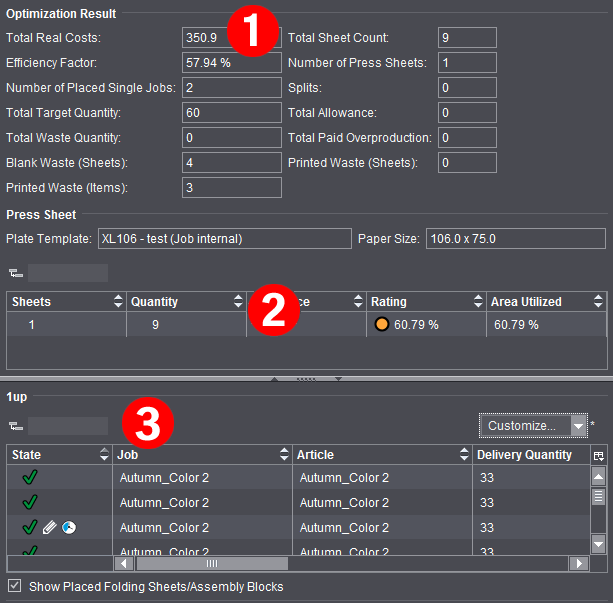Collapse panel using the divider up arrow
Image resolution: width=613 pixels, height=603 pixels.
click(x=275, y=379)
